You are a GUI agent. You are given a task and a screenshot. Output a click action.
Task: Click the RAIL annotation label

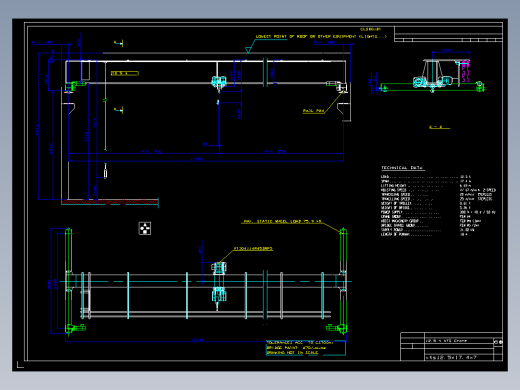[x=313, y=111]
